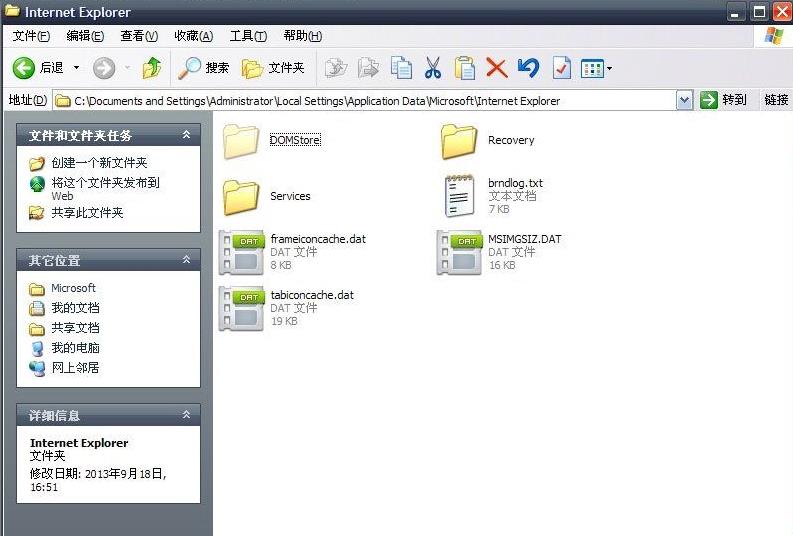Expand the address bar dropdown arrow
Screen dimensions: 793x536
pyautogui.click(x=684, y=100)
